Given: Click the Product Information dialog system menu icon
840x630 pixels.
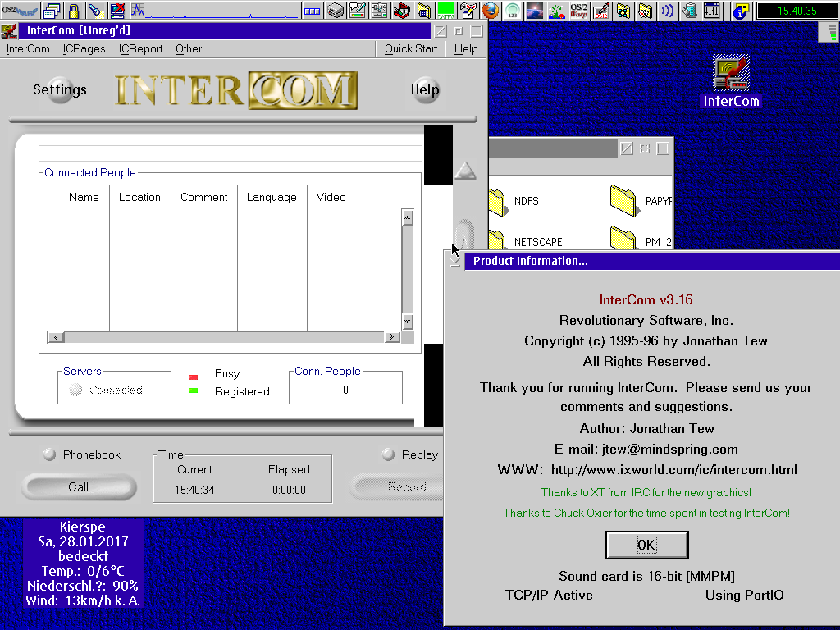Looking at the screenshot, I should click(x=454, y=261).
